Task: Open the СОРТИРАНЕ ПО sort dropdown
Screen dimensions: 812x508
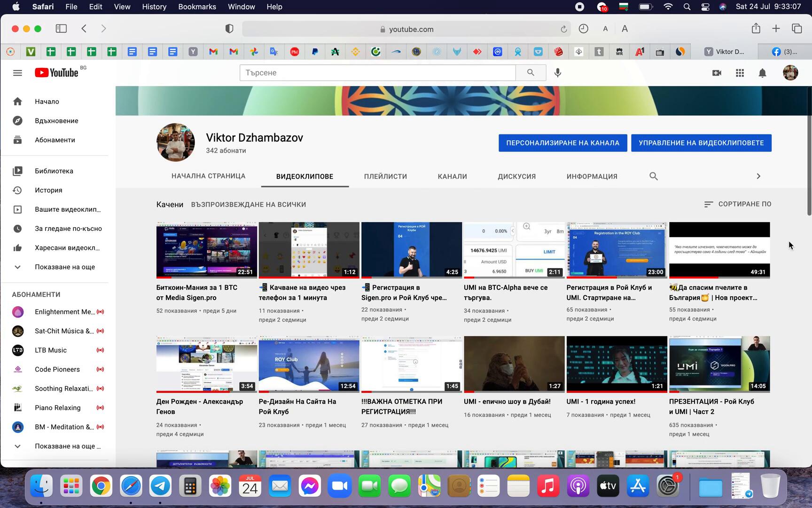Action: pyautogui.click(x=737, y=204)
